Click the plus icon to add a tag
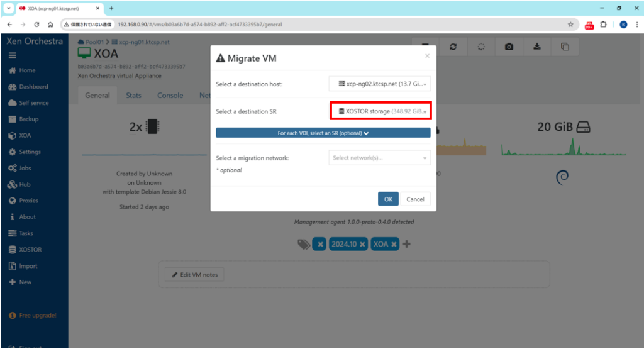Screen dimensions: 644x349 (x=406, y=244)
